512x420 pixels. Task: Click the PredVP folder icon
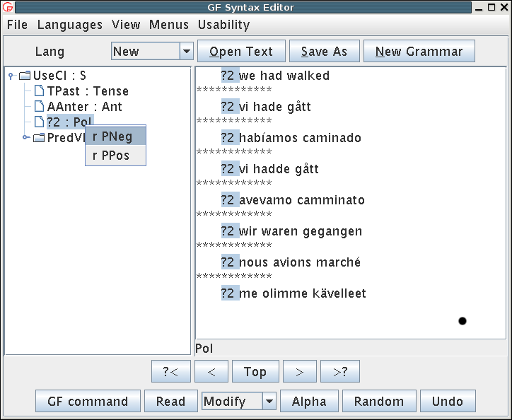pyautogui.click(x=39, y=138)
